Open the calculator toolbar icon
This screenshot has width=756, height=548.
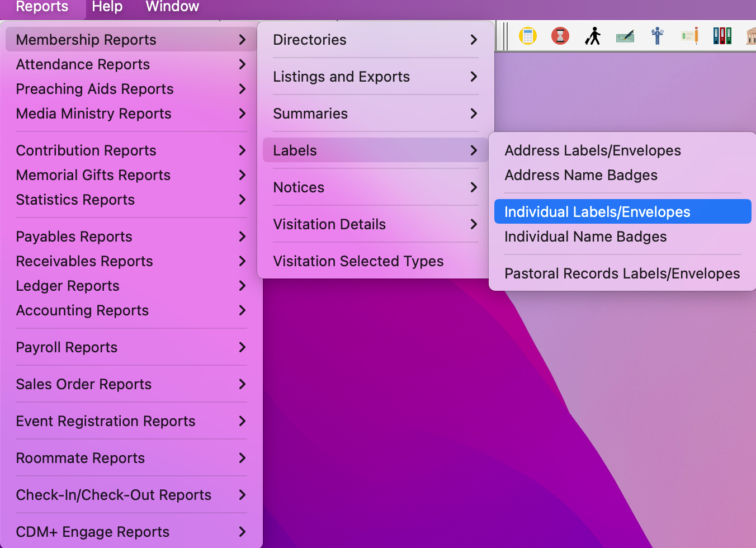point(528,35)
